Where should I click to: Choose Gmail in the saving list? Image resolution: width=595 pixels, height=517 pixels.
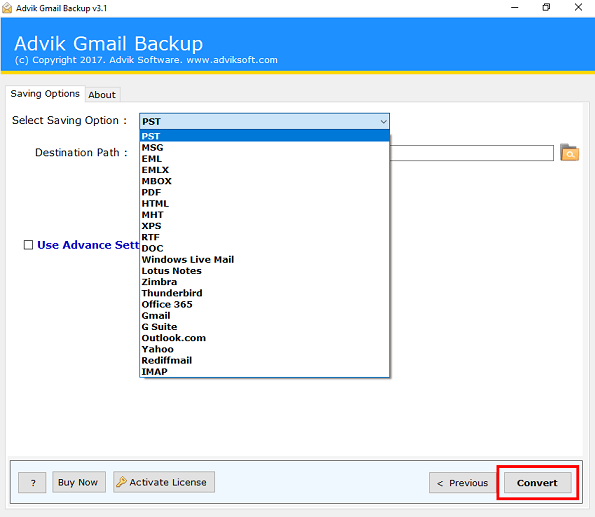[264, 315]
